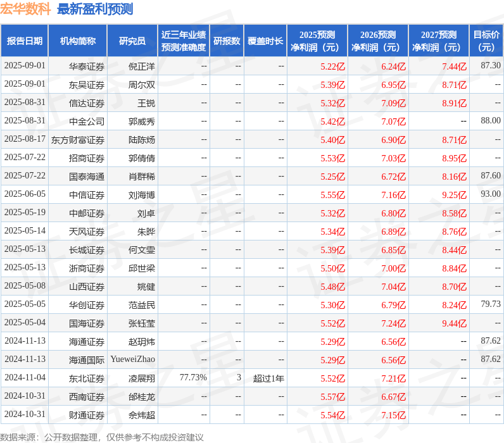Click the 93.00 target price value

490,194
